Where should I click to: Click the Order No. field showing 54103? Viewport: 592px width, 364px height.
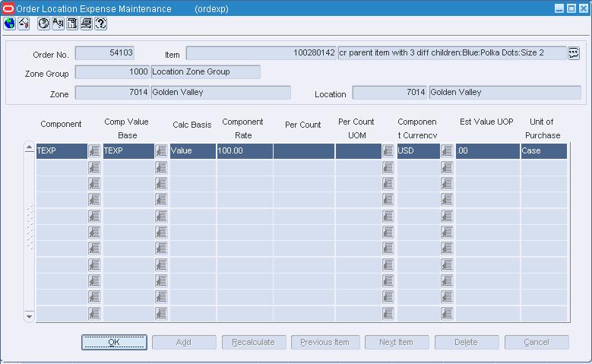point(105,53)
